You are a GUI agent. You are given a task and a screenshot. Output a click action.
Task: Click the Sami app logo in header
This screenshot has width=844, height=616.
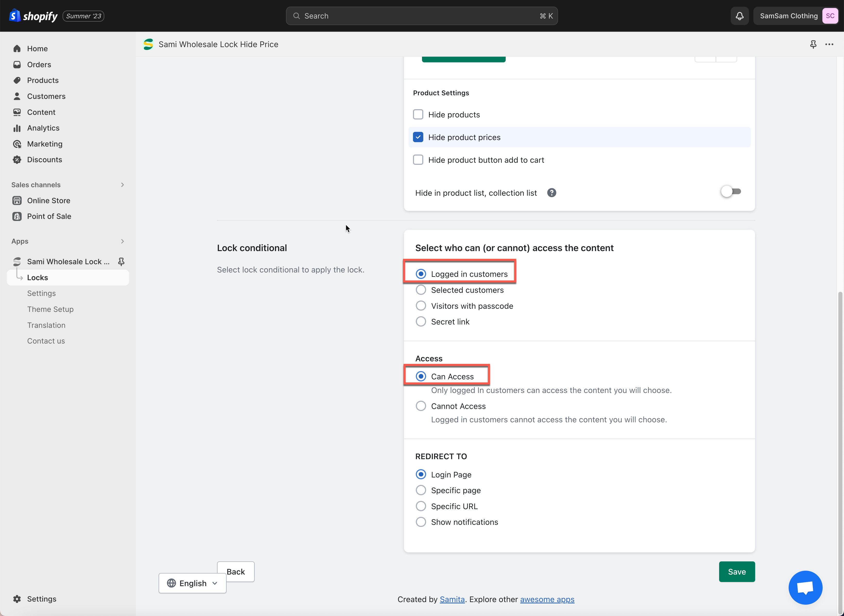click(148, 44)
